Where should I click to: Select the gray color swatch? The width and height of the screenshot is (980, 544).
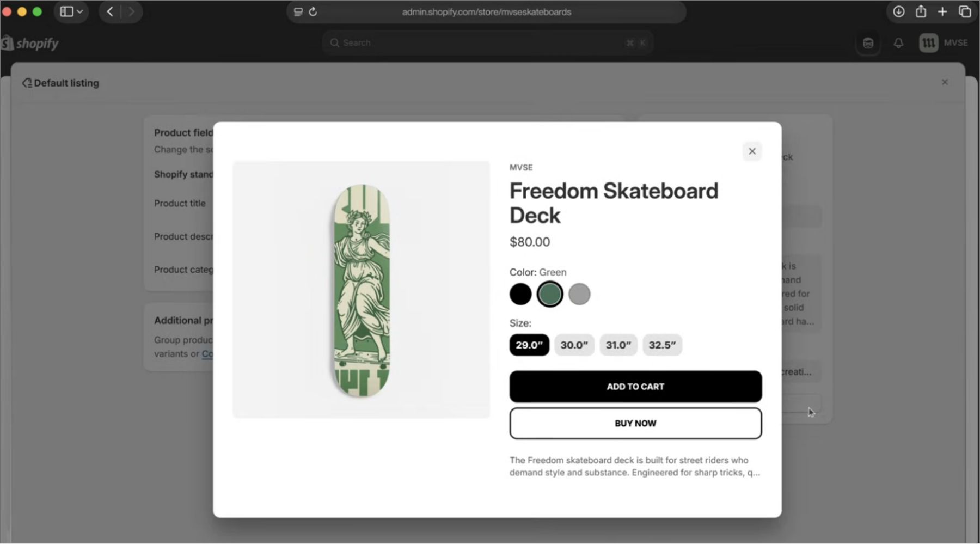pos(579,295)
